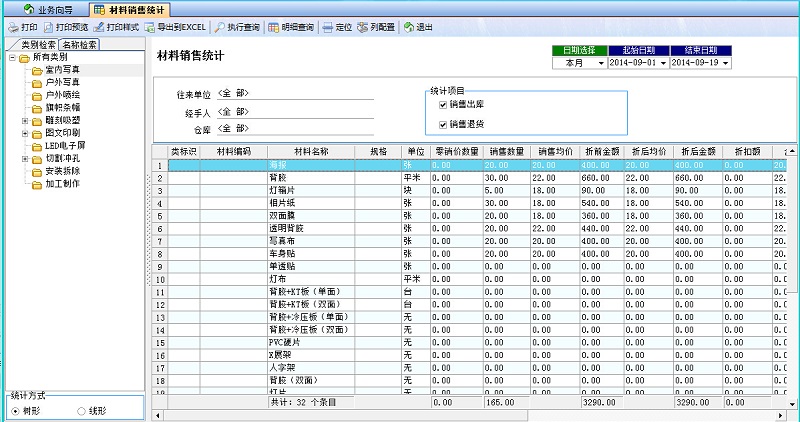Screen dimensions: 800x422
Task: Switch to the 名称检索 tab
Action: tap(79, 45)
